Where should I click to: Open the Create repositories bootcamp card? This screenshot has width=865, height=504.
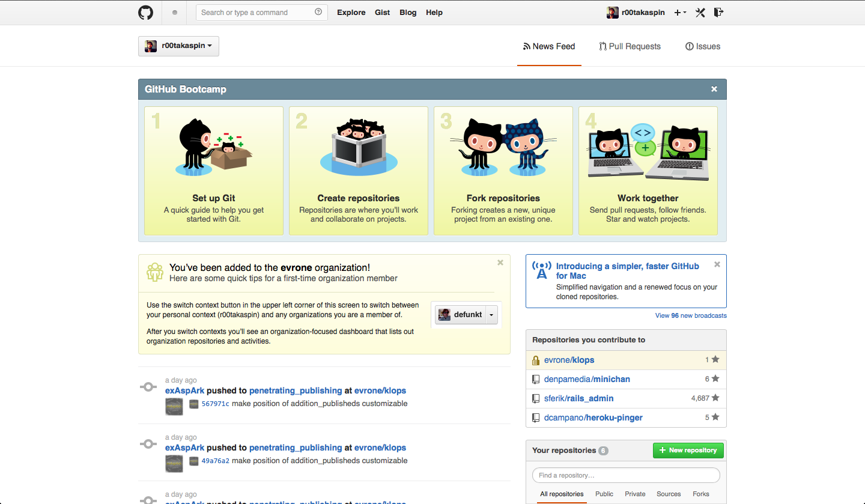[359, 171]
